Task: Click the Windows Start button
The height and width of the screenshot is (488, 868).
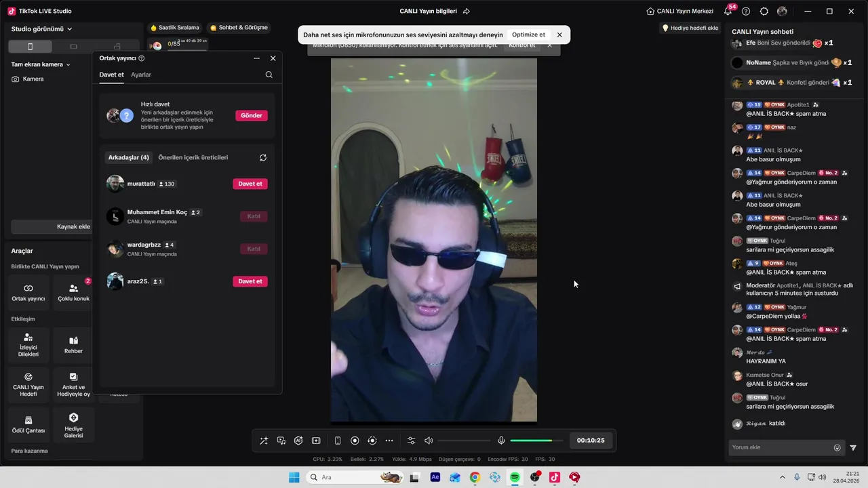Action: pyautogui.click(x=294, y=478)
